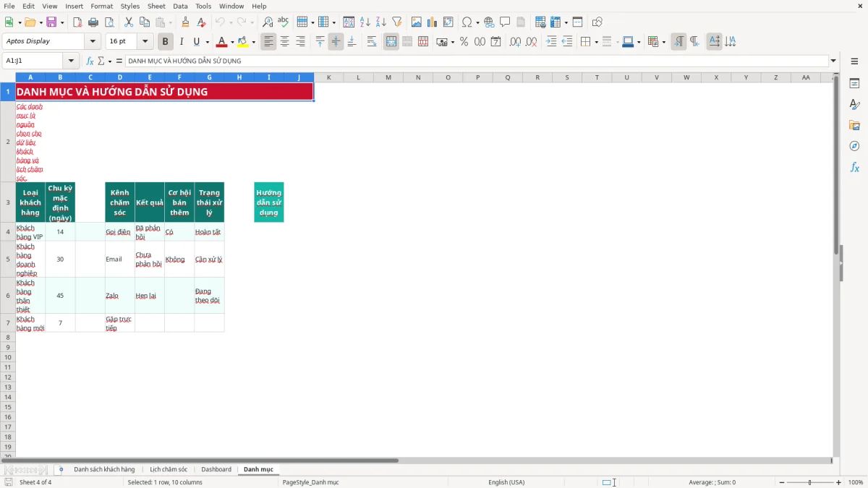Click the Function Wizard fx icon
The width and height of the screenshot is (868, 488).
[x=90, y=61]
